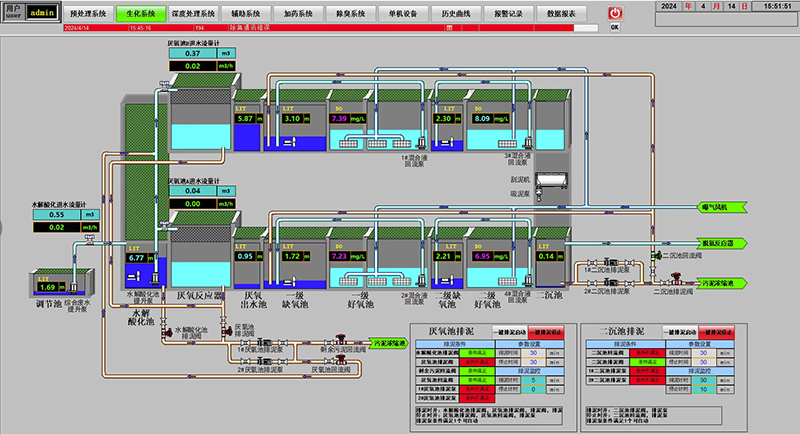The height and width of the screenshot is (434, 800).
Task: Click the 2#厌氧池排泥泵 red condition indicator
Action: 477,398
